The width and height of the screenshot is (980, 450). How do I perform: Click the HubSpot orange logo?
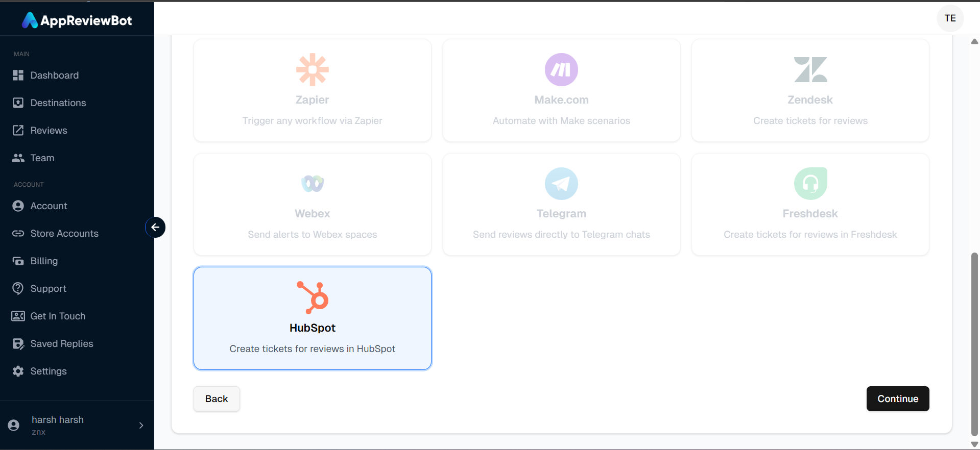tap(312, 297)
